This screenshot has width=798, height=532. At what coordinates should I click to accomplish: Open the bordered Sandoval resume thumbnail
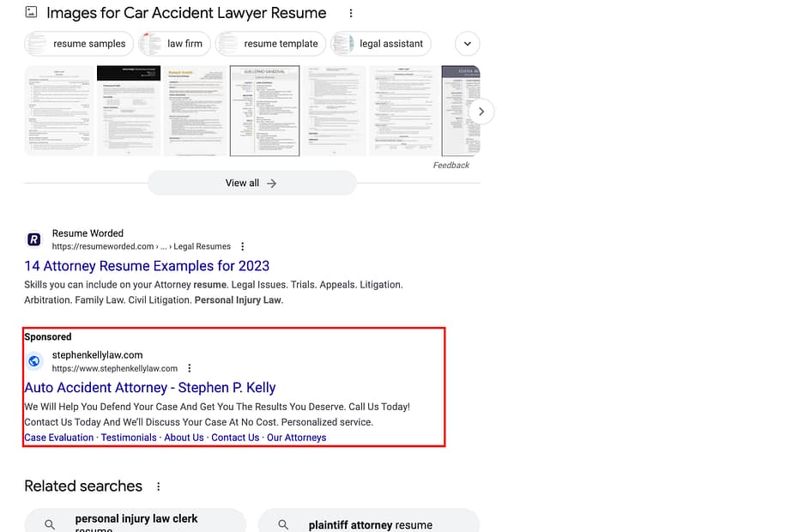coord(264,111)
